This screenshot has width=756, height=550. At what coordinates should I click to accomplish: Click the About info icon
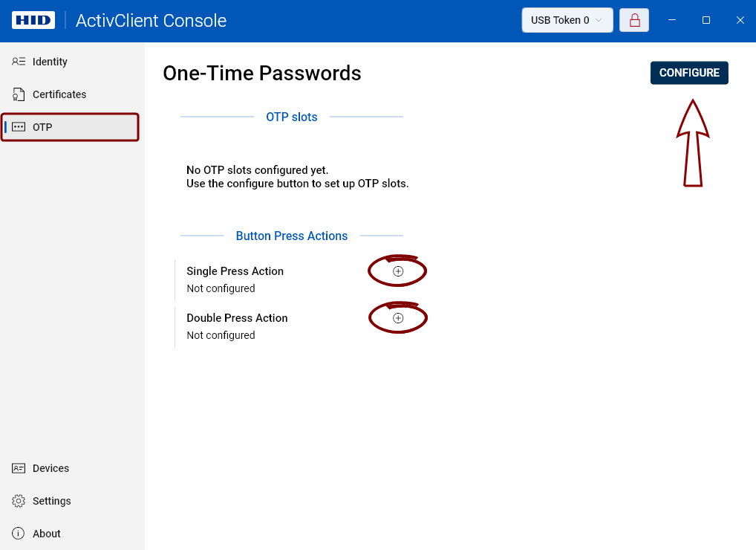[19, 534]
